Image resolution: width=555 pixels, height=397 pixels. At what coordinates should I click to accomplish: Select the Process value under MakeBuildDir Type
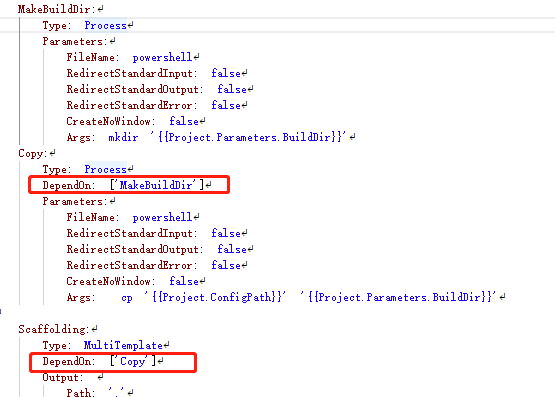(x=105, y=25)
